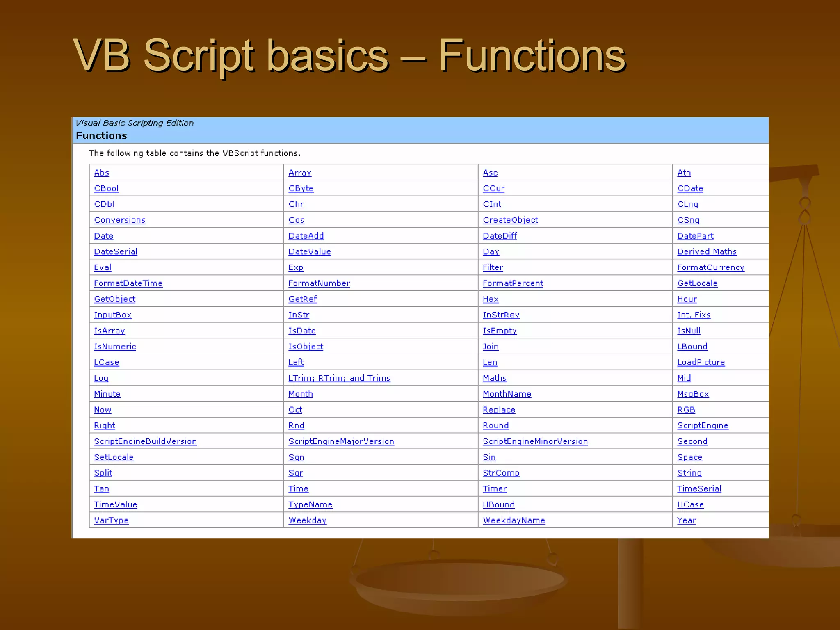The image size is (840, 630).
Task: Click the DateDiff link
Action: coord(500,236)
